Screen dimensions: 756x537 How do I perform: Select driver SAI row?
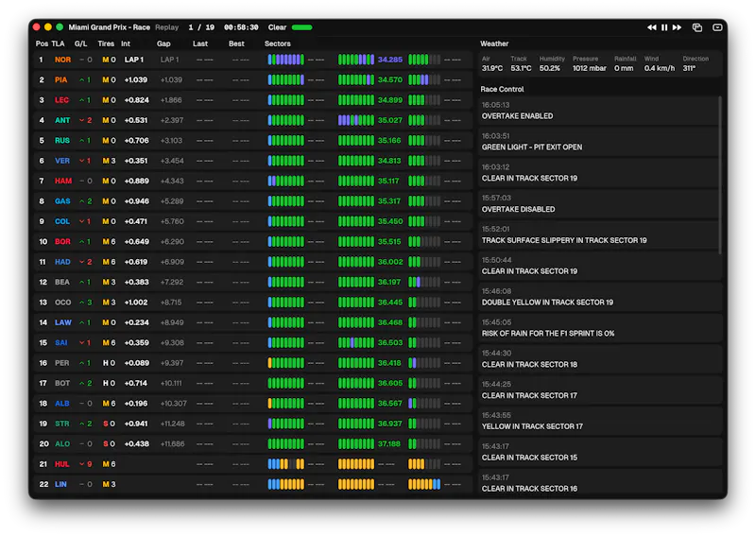(252, 343)
